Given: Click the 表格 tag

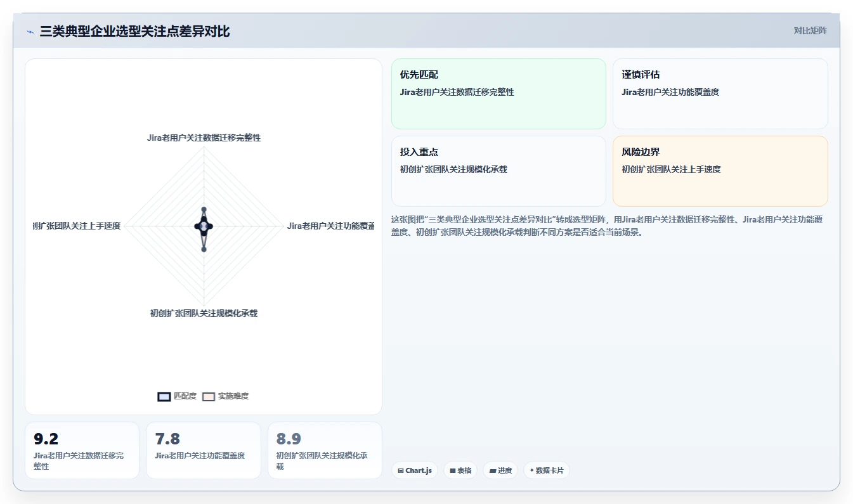Looking at the screenshot, I should pos(460,470).
